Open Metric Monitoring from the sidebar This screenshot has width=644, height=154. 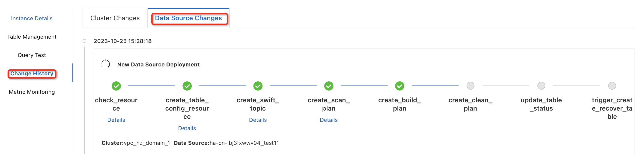click(x=32, y=92)
